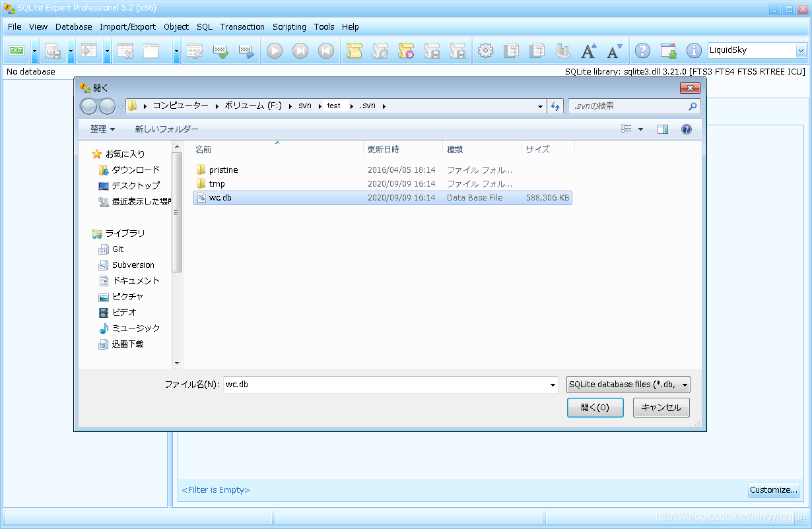Viewport: 812px width, 529px height.
Task: Click the new window sparkle icon
Action: (x=151, y=51)
